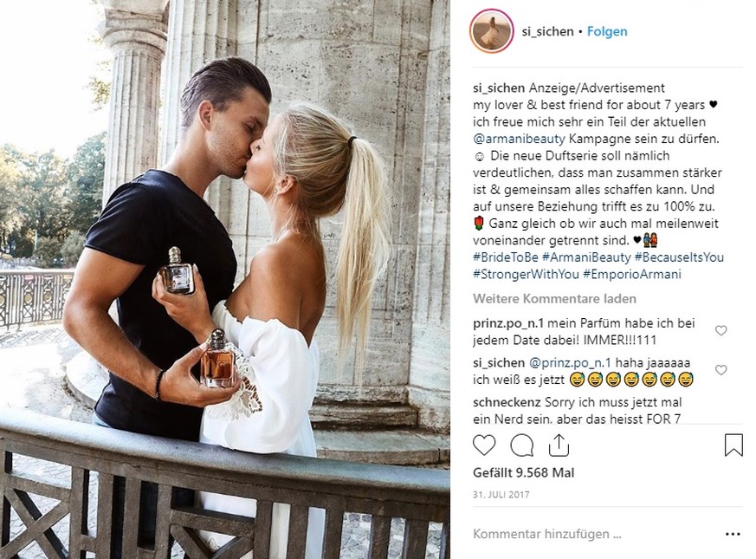Screen dimensions: 756x559
Task: Share the post using the share icon
Action: click(559, 445)
